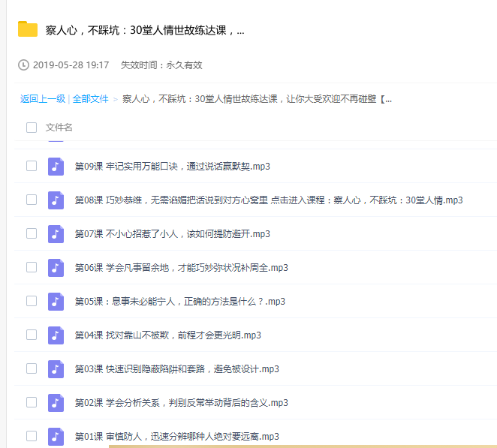Open file 第06课 学会凡事留余地

[181, 268]
